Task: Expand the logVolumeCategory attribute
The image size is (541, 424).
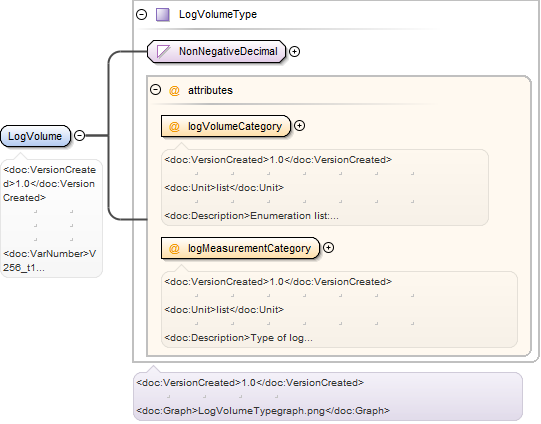Action: (299, 126)
